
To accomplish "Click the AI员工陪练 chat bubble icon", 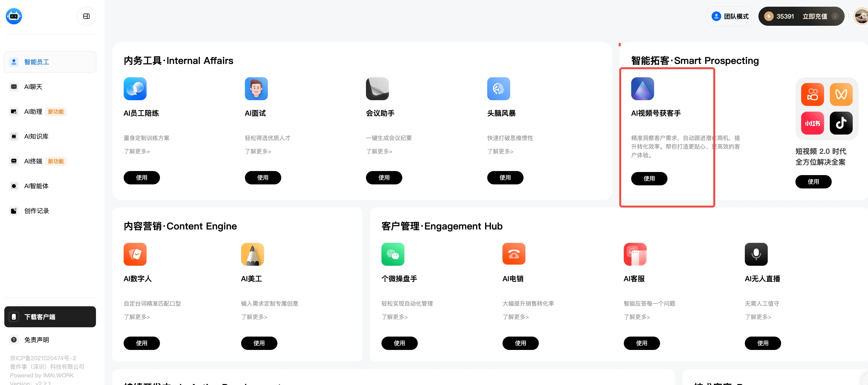I will (135, 88).
